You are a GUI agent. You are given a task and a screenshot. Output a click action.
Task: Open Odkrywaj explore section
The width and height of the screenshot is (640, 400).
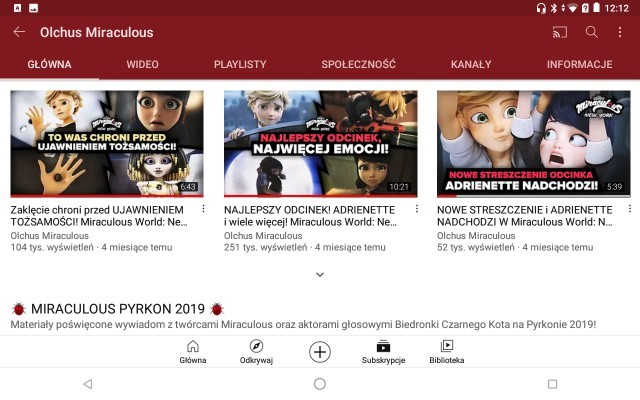tap(256, 351)
